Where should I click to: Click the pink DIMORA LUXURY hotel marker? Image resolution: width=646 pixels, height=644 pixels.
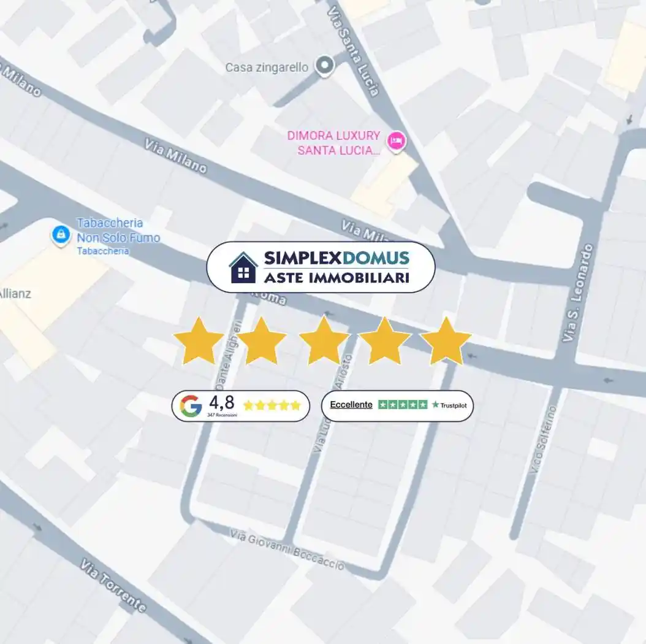click(x=397, y=142)
